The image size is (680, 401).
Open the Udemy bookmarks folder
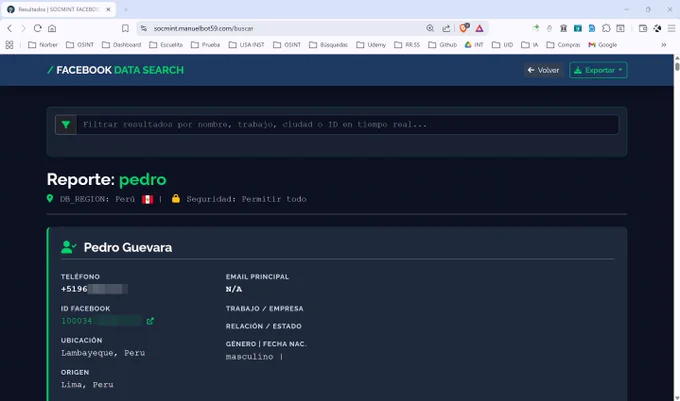point(371,45)
